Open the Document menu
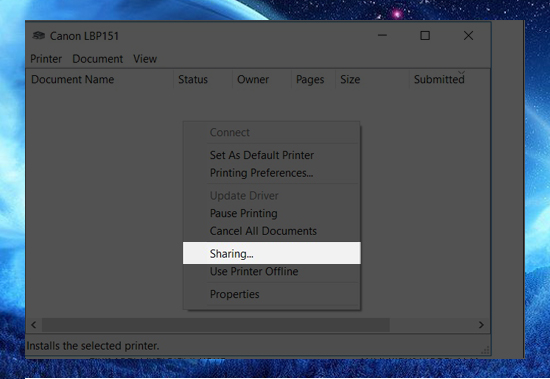Screen dimensions: 550x379 (98, 59)
